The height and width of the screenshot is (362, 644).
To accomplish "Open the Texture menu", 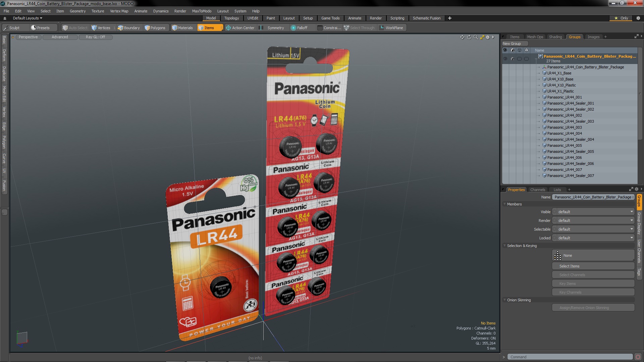I will (x=98, y=11).
